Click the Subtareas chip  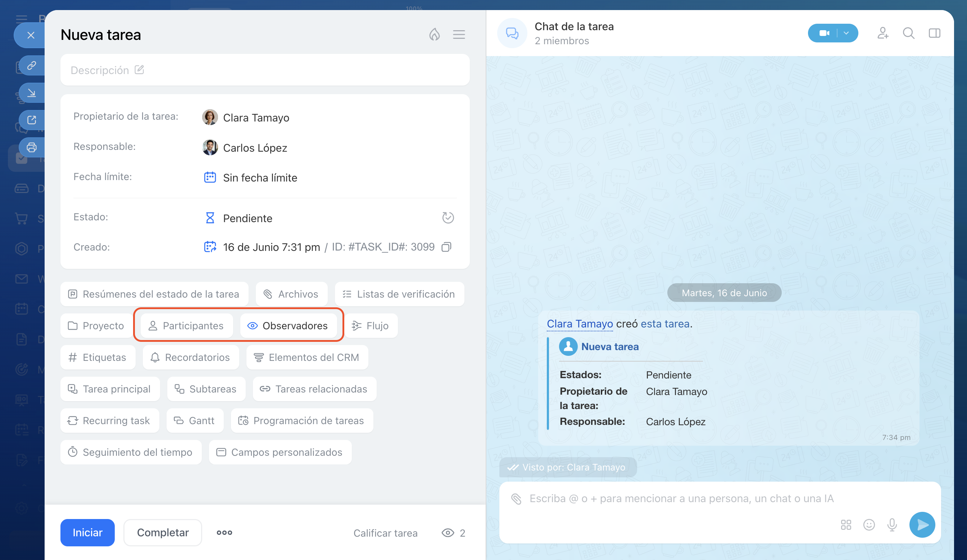[206, 389]
